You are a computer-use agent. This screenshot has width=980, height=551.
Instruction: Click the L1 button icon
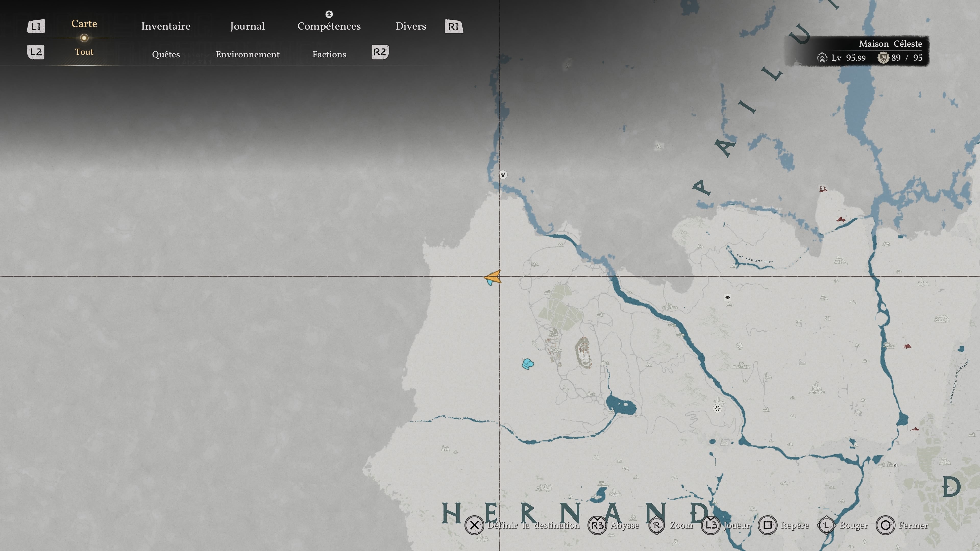tap(36, 27)
